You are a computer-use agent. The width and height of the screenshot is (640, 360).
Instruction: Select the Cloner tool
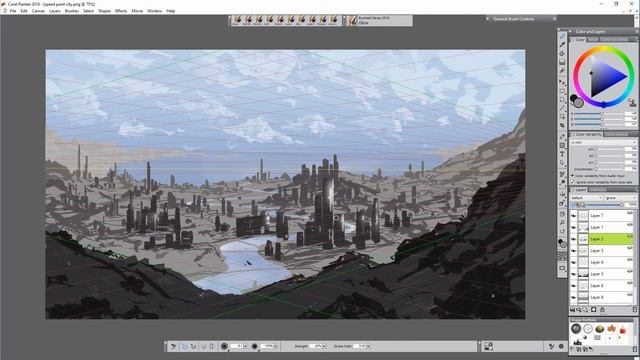[562, 174]
